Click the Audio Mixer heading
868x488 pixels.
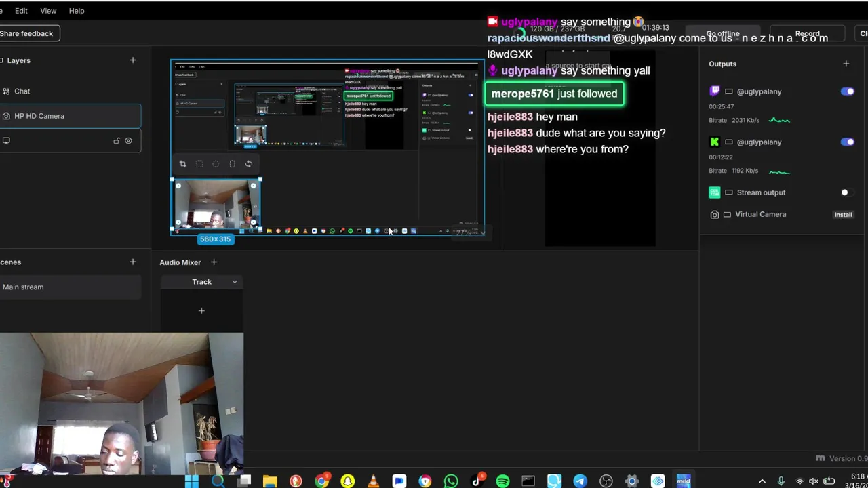click(x=180, y=262)
